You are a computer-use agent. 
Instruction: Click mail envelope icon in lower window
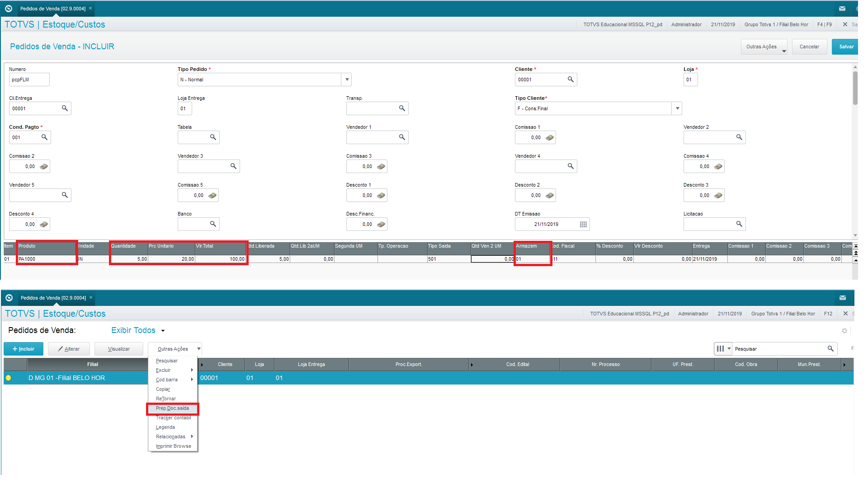[x=843, y=298]
